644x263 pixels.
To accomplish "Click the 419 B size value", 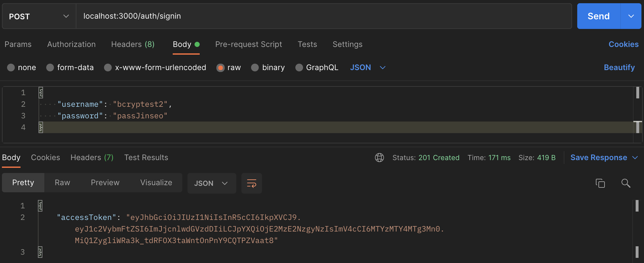I will point(546,158).
